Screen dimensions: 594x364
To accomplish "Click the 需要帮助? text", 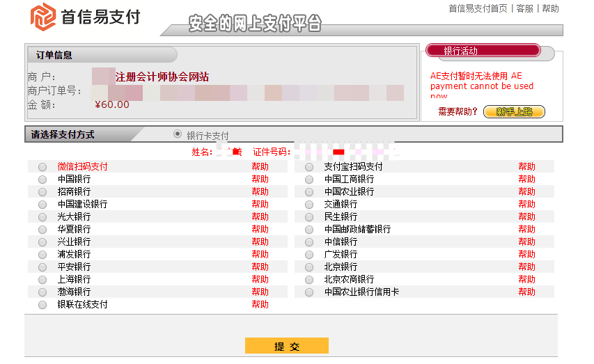I will point(458,112).
